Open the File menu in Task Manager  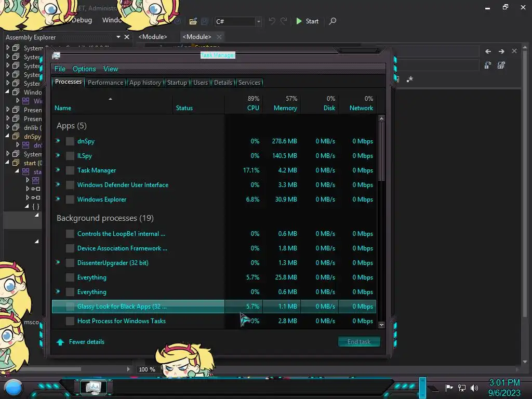tap(60, 69)
